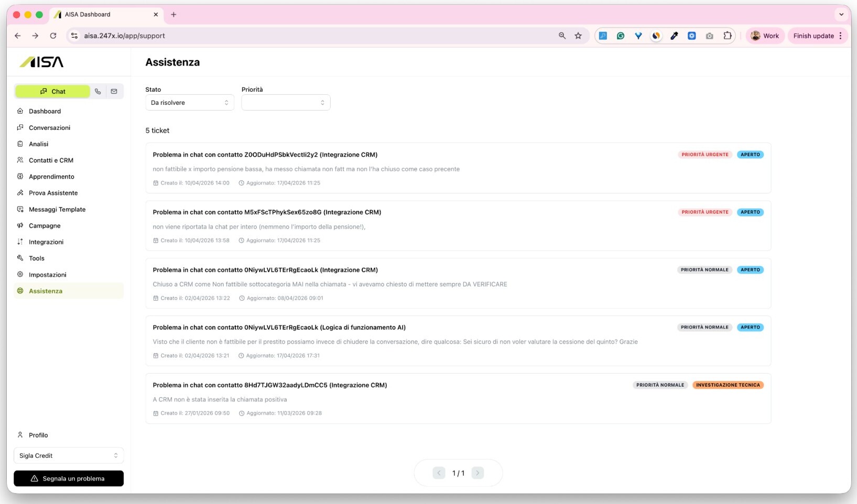Select the Chat channel toggle
The height and width of the screenshot is (504, 857).
tap(52, 91)
